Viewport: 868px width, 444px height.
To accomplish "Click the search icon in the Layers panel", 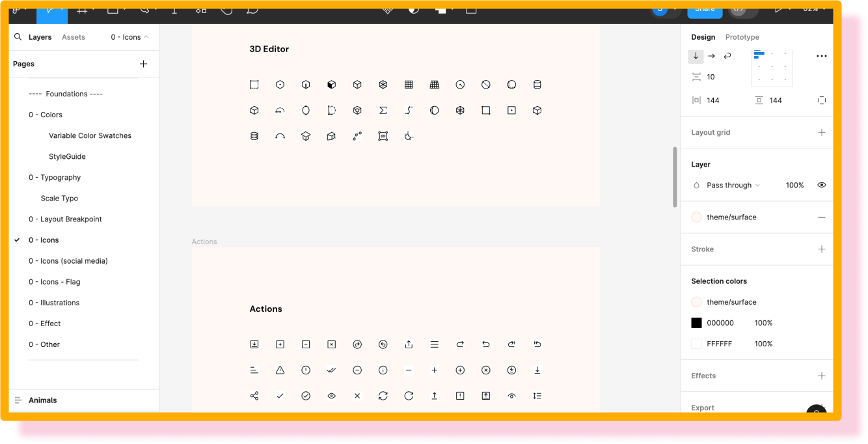I will 18,37.
